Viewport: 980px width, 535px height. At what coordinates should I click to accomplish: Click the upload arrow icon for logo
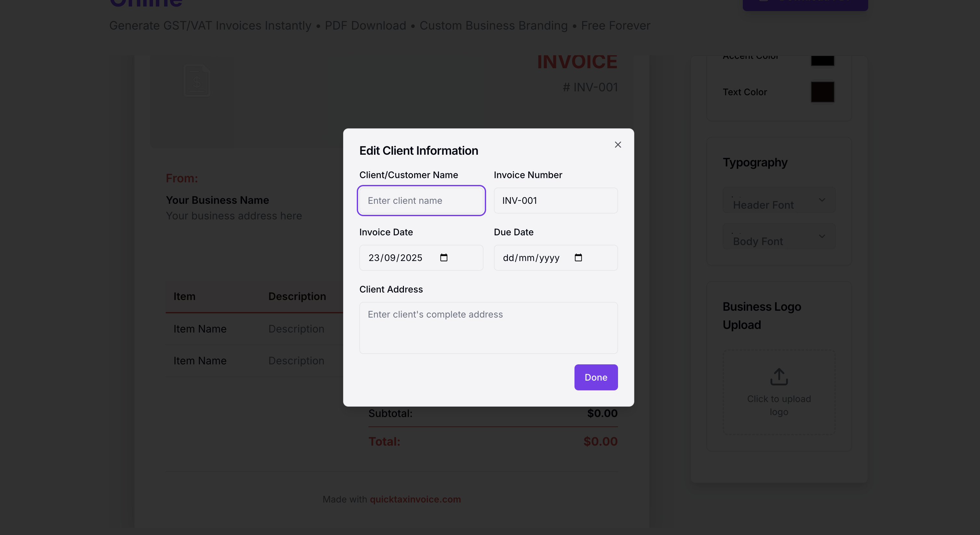click(x=779, y=376)
